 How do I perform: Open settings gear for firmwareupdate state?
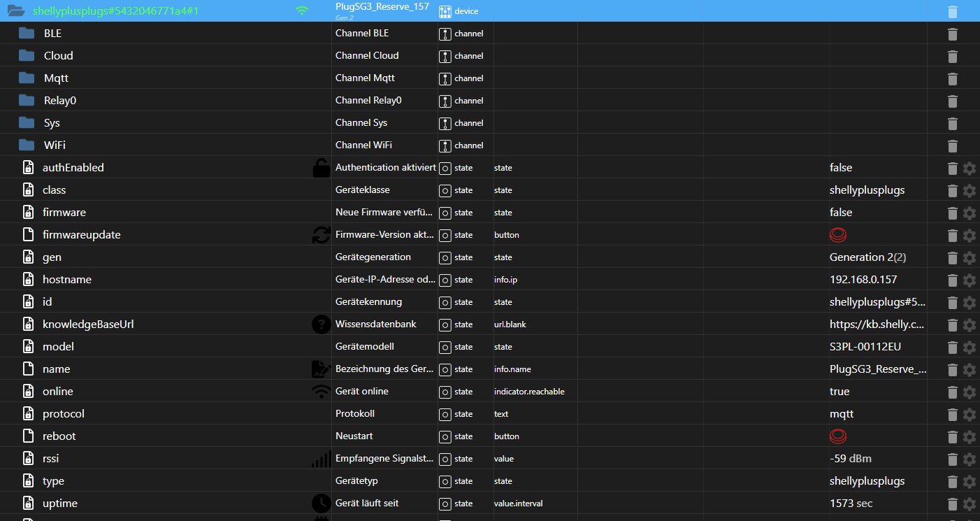[969, 235]
